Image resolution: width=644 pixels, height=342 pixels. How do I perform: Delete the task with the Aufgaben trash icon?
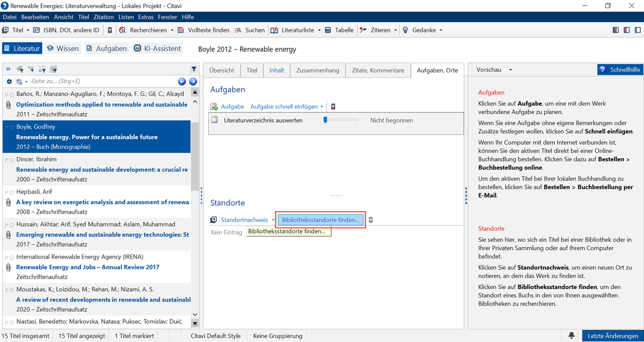tap(333, 107)
